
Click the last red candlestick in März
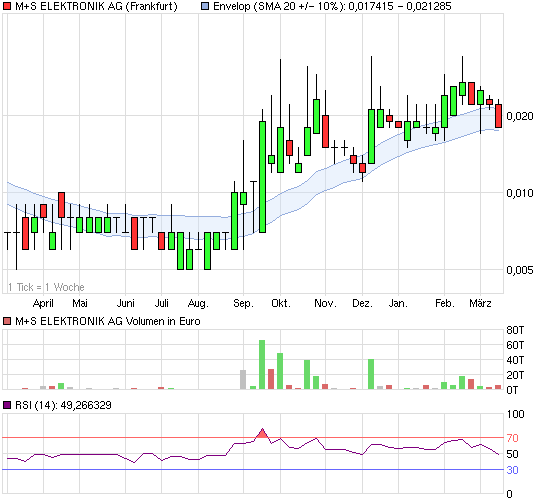tap(498, 116)
